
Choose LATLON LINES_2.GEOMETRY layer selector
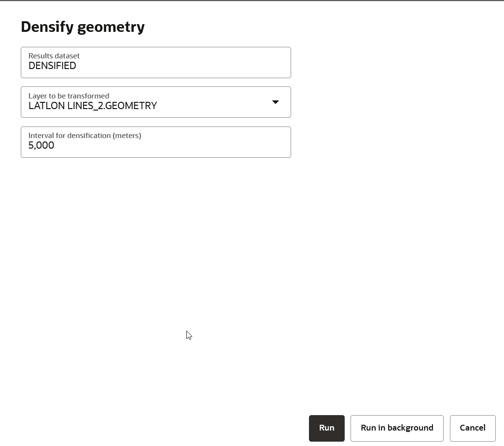coord(93,106)
